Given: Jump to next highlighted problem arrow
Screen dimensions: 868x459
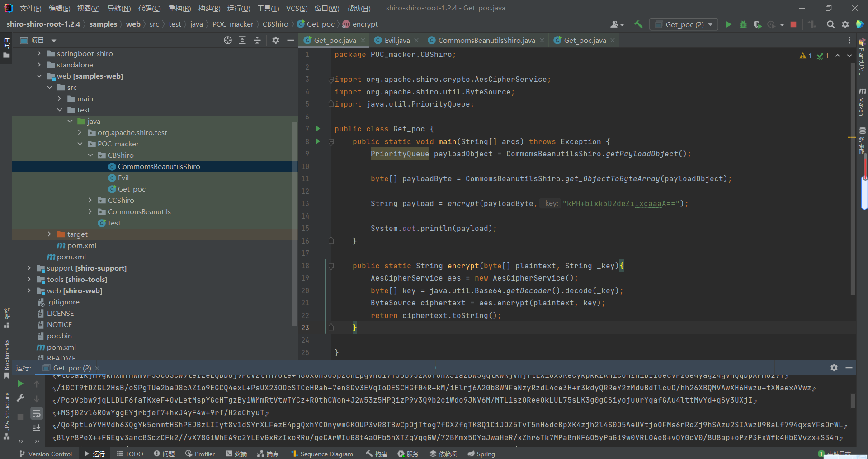Looking at the screenshot, I should [849, 56].
